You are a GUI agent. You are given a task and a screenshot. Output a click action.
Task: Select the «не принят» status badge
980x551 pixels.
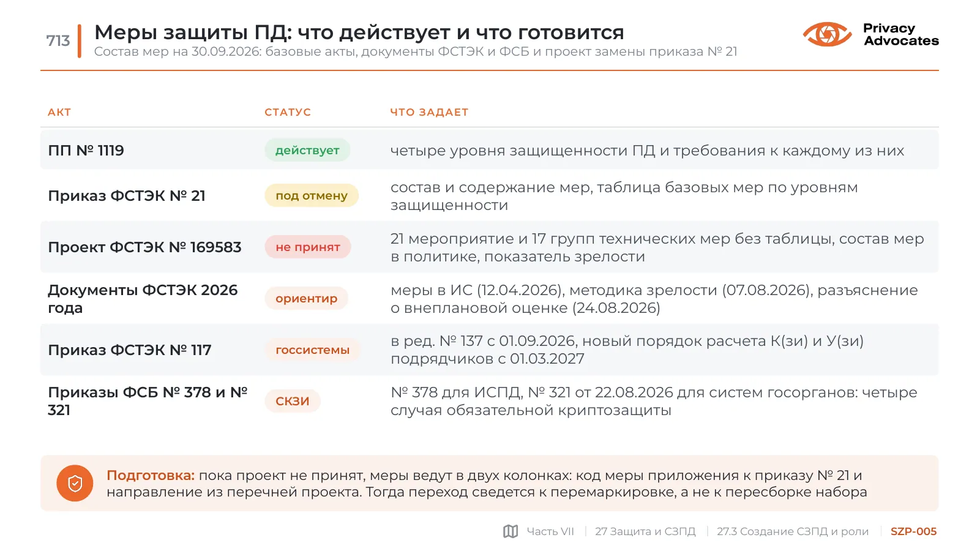(x=308, y=247)
